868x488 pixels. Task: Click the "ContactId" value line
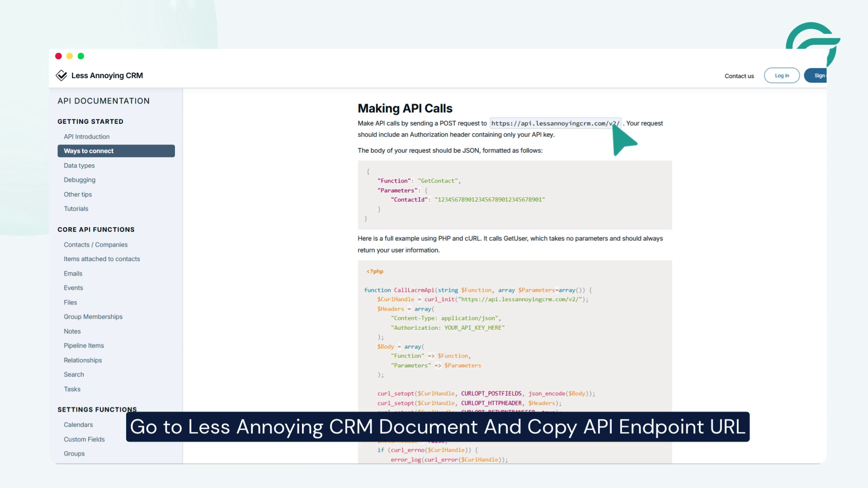click(468, 199)
